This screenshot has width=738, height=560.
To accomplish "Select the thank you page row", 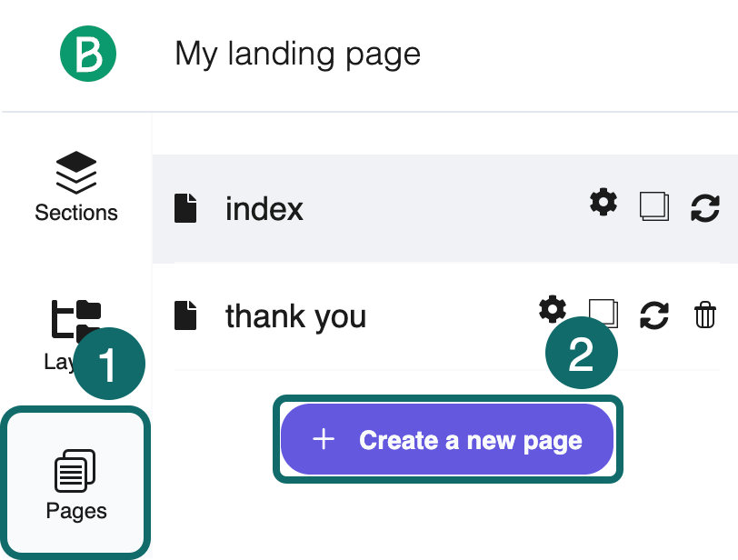I will 364,315.
